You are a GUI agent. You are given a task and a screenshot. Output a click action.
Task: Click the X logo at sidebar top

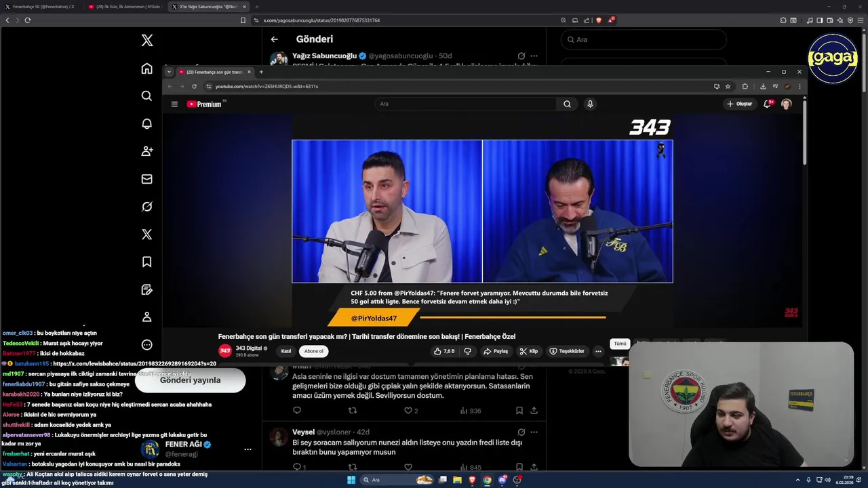coord(147,41)
